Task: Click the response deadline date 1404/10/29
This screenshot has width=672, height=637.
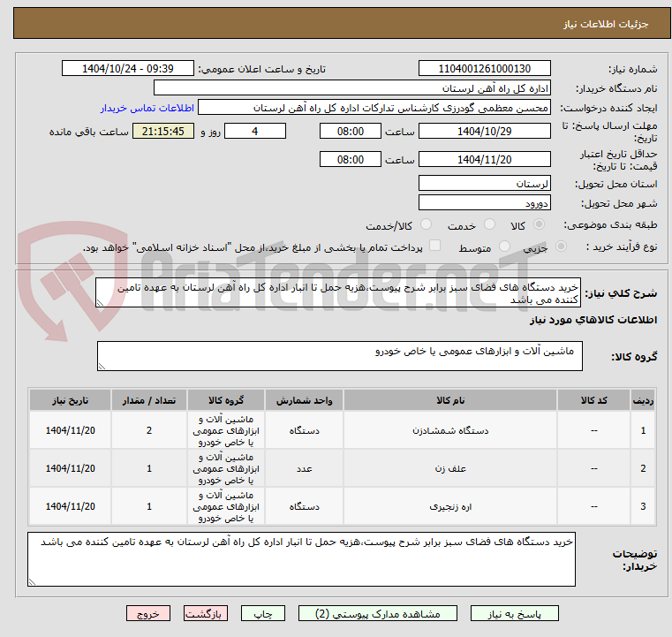Action: coord(484,131)
